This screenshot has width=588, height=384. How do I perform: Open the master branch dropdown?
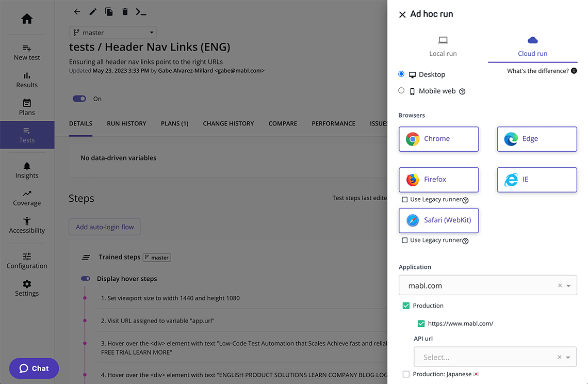click(112, 32)
